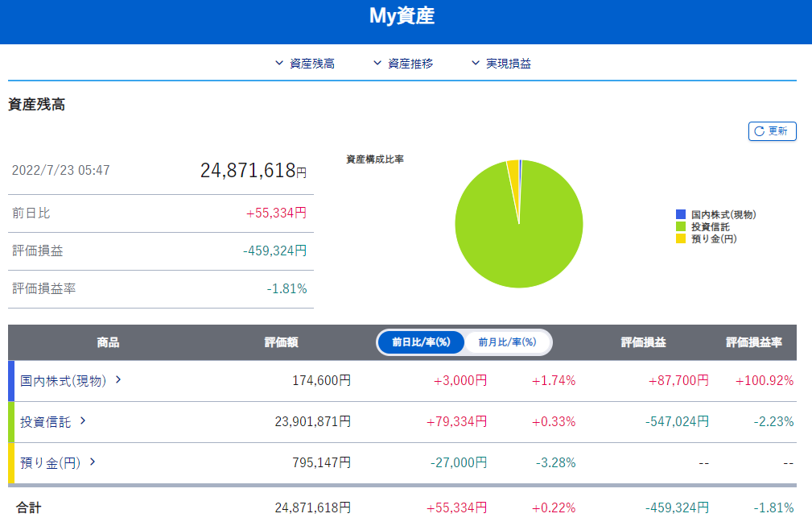Click +3,000円 daily change cell
The width and height of the screenshot is (812, 526).
pyautogui.click(x=460, y=381)
